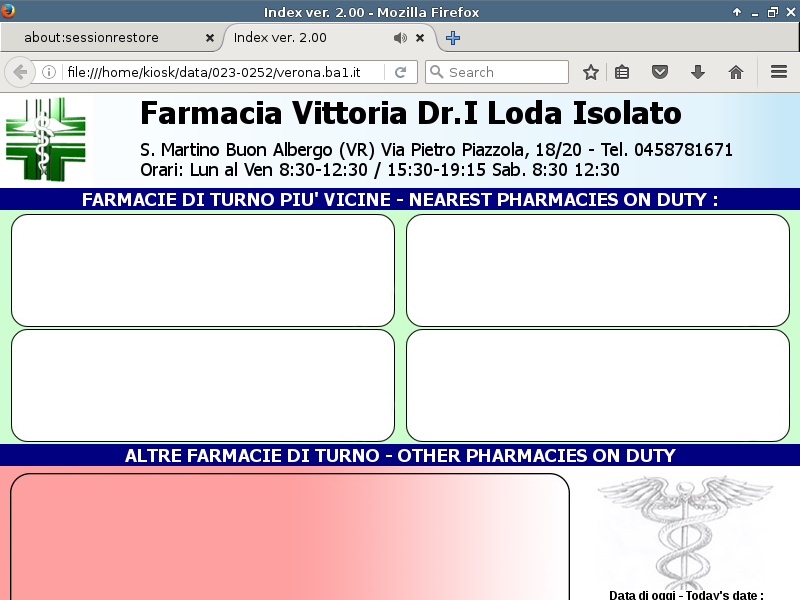
Task: Click the search magnifier engine dropdown
Action: point(436,72)
